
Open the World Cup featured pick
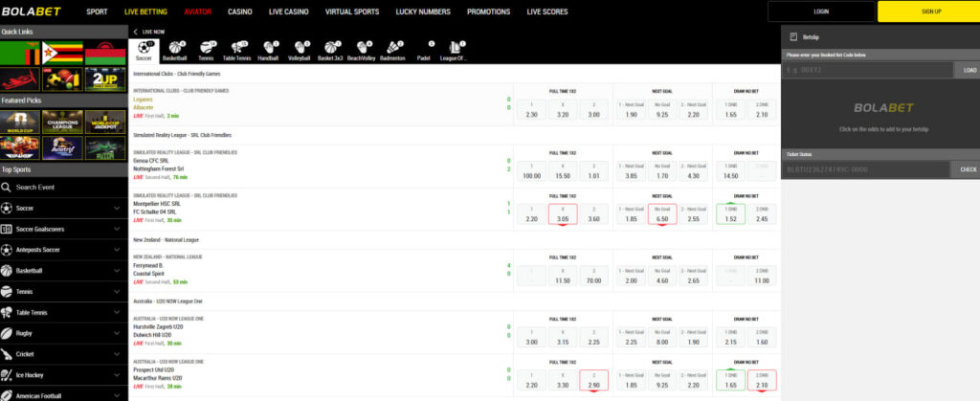[20, 122]
